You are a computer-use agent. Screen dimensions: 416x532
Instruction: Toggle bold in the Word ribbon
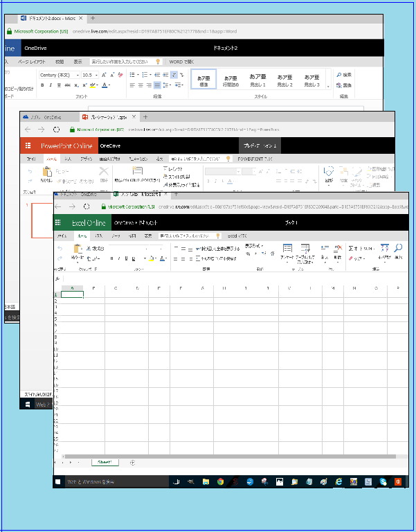click(42, 85)
